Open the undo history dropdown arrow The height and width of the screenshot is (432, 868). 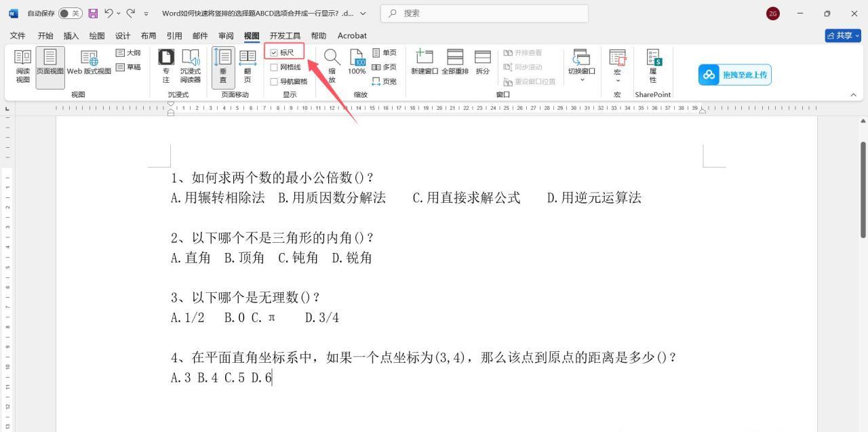(x=118, y=14)
